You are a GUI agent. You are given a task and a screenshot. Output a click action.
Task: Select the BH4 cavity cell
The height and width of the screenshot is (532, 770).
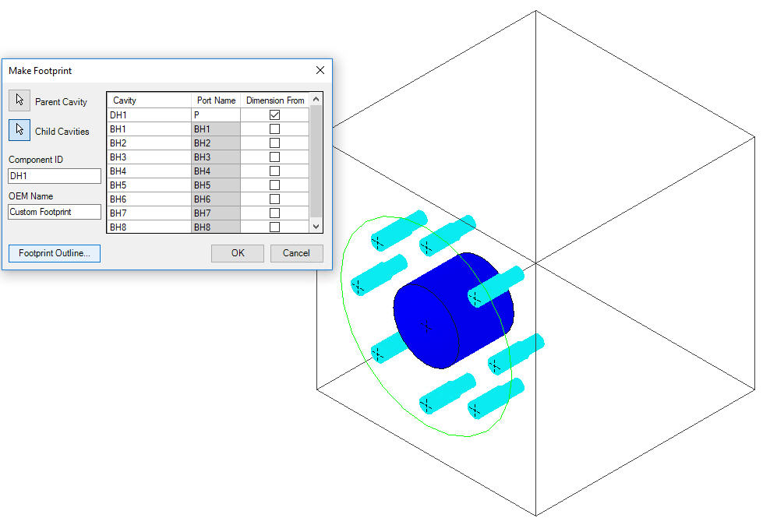150,171
